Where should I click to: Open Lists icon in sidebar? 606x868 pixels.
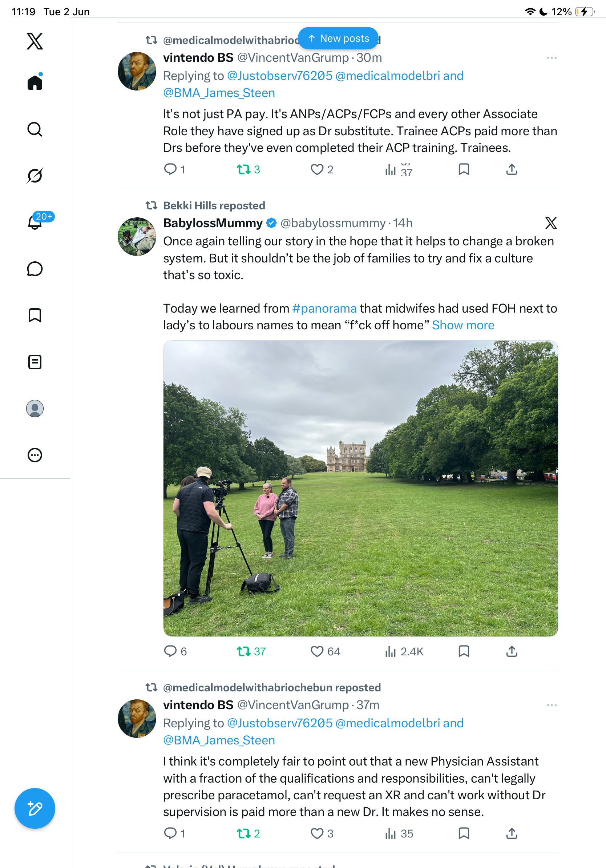pyautogui.click(x=35, y=362)
